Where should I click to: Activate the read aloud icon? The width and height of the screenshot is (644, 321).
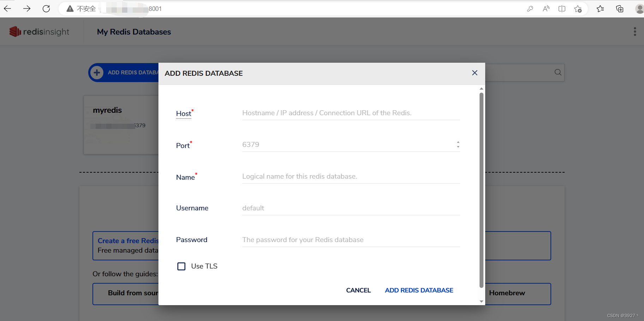pyautogui.click(x=546, y=9)
